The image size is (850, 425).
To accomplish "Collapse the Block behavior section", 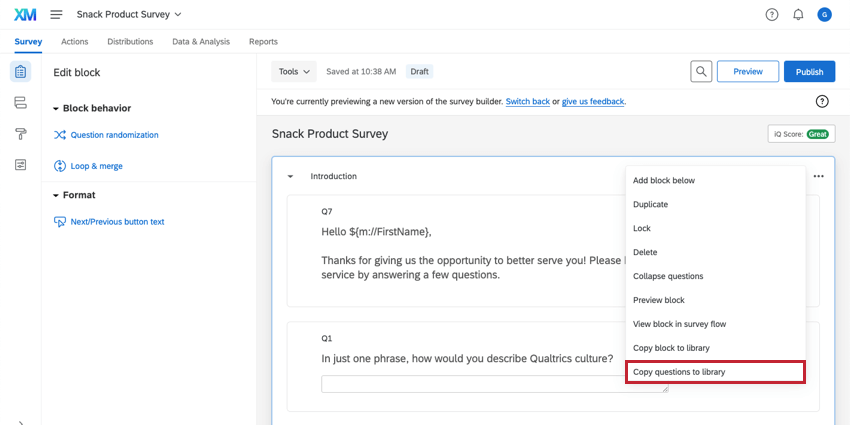I will click(x=57, y=108).
